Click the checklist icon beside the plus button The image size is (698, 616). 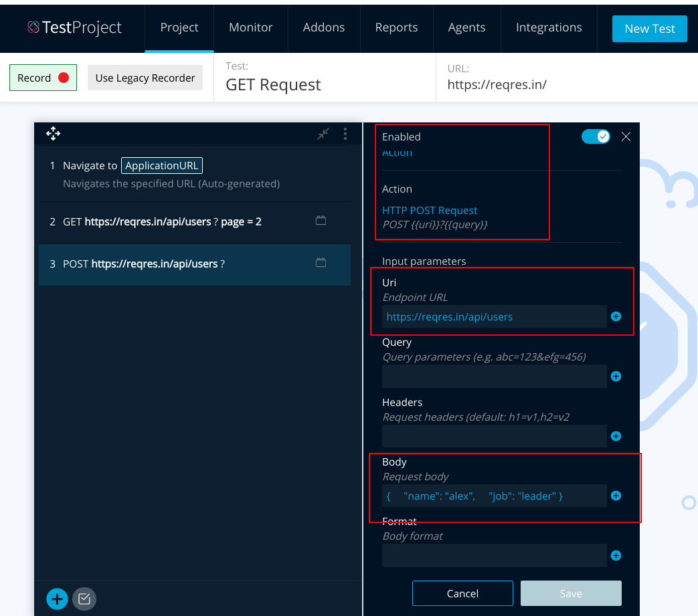pos(84,599)
